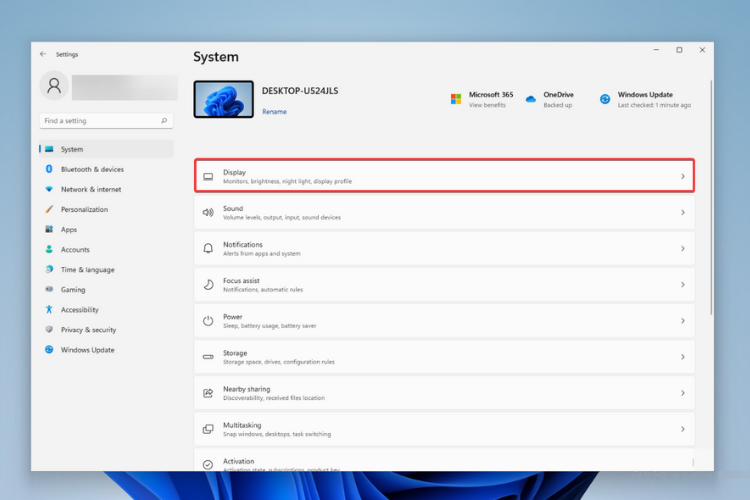Open Accounts from the sidebar

tap(75, 250)
